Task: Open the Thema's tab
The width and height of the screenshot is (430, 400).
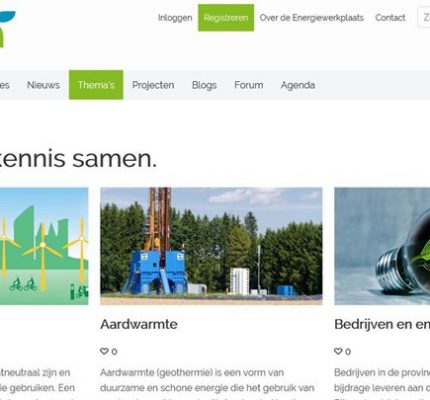Action: point(96,85)
